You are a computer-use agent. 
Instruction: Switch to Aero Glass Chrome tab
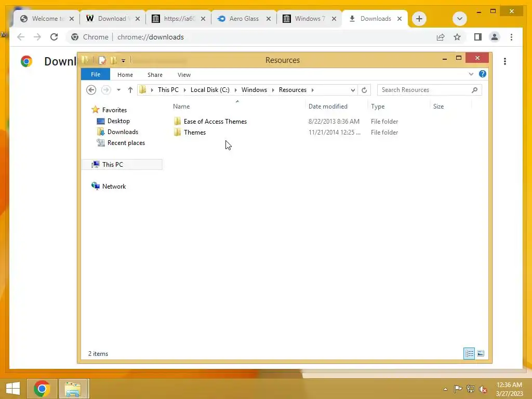pyautogui.click(x=244, y=19)
